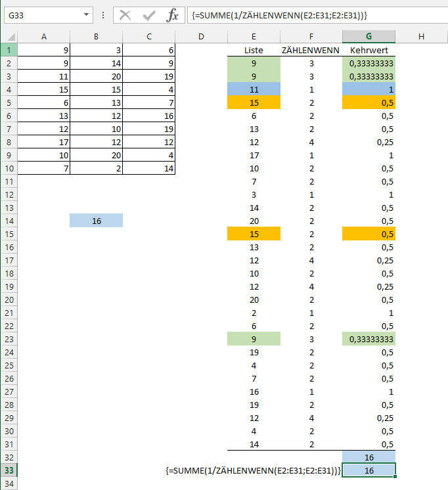This screenshot has height=490, width=448.
Task: Click the blue cell B14 containing 16
Action: (x=96, y=221)
